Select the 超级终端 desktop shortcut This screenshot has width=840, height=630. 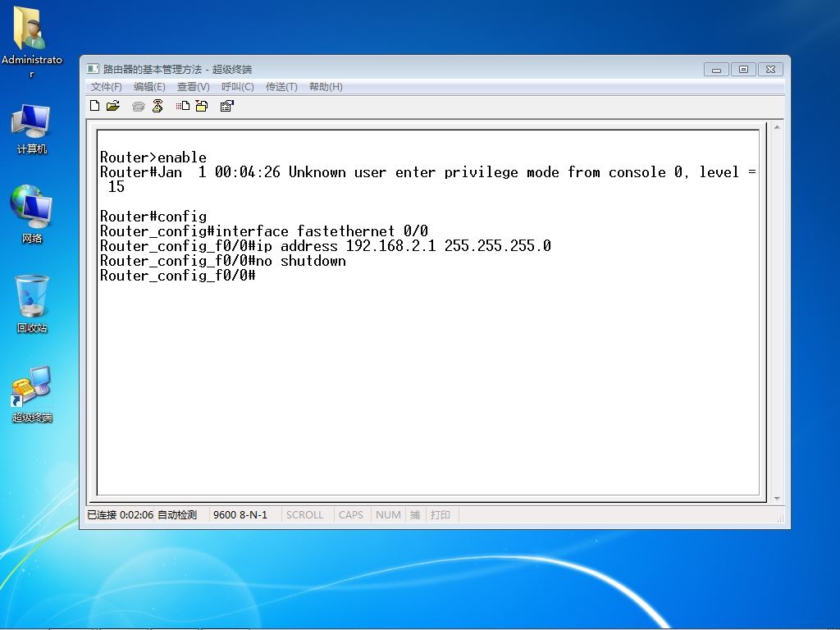pos(32,395)
